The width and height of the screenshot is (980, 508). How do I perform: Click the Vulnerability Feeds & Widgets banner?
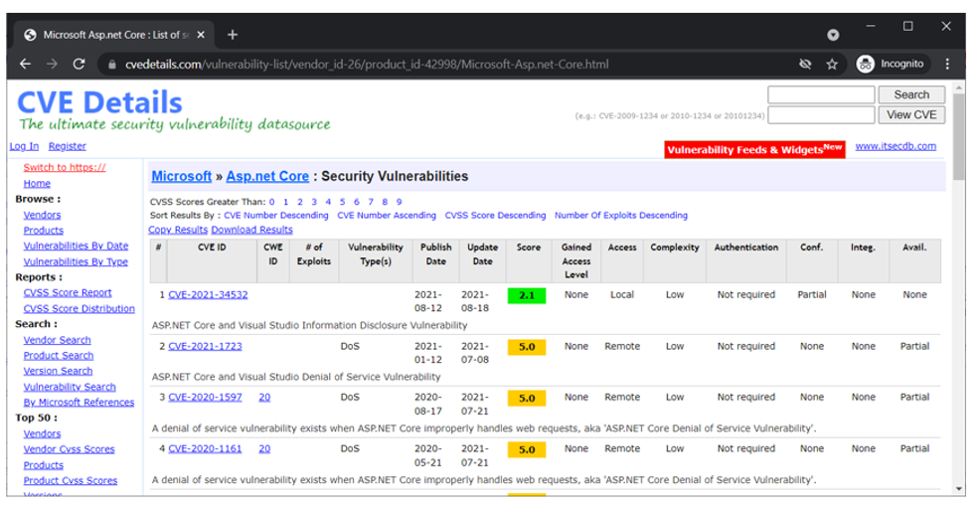[754, 149]
